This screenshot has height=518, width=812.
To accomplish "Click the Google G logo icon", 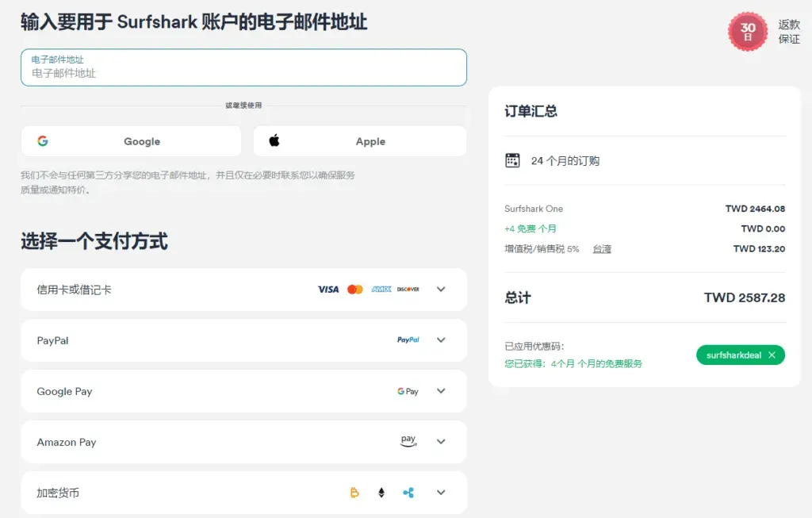I will click(x=43, y=141).
